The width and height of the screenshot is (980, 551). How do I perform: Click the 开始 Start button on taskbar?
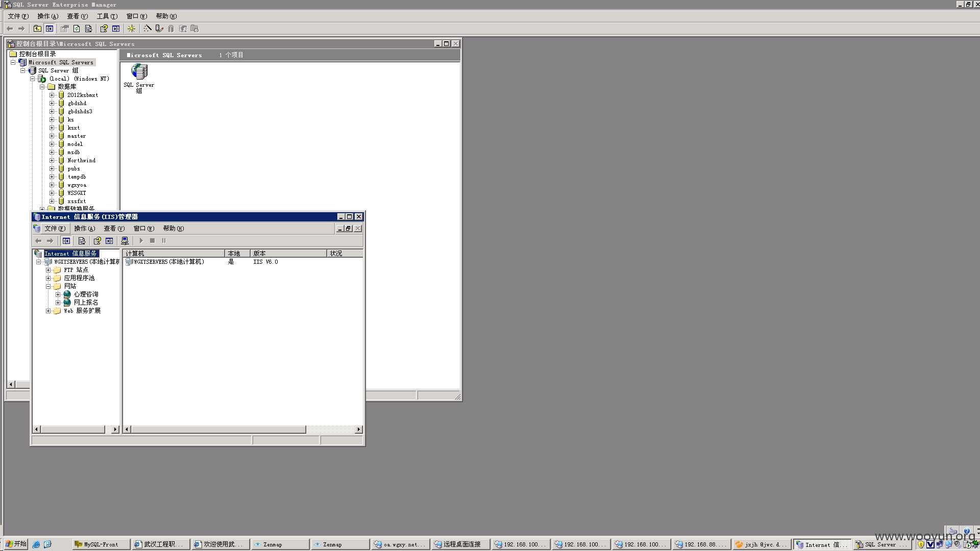coord(15,544)
